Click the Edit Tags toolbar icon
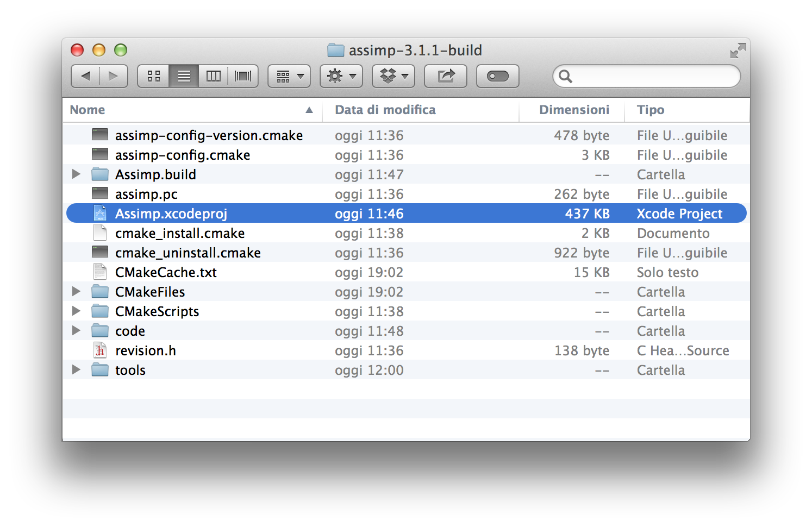Viewport: 812px width, 527px height. [497, 76]
